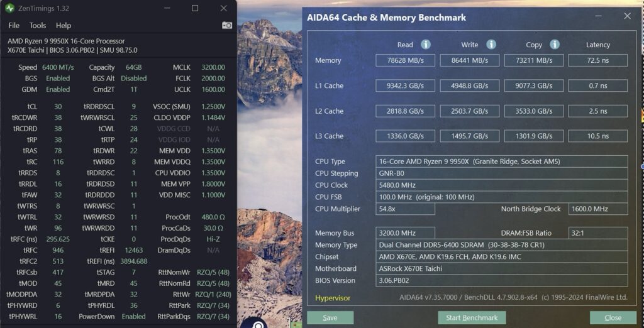Click the Save button in AIDA64
Screen dimensions: 644x328
pos(330,318)
